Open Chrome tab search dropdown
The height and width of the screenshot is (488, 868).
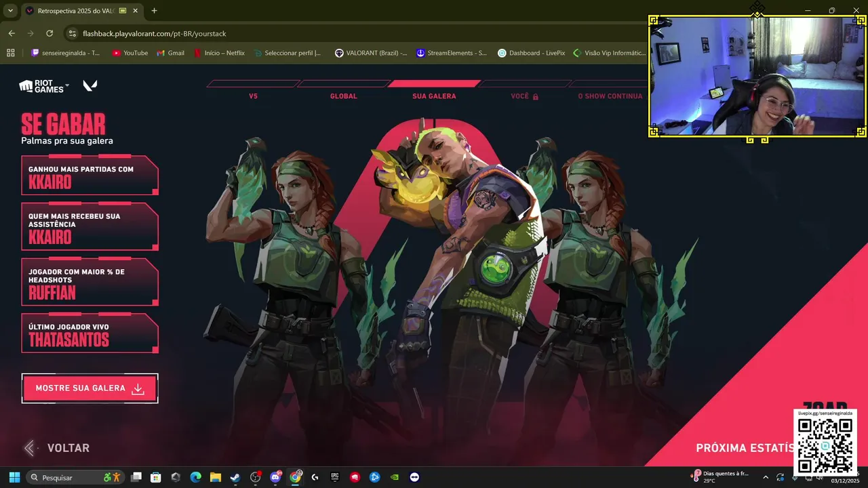(x=10, y=11)
